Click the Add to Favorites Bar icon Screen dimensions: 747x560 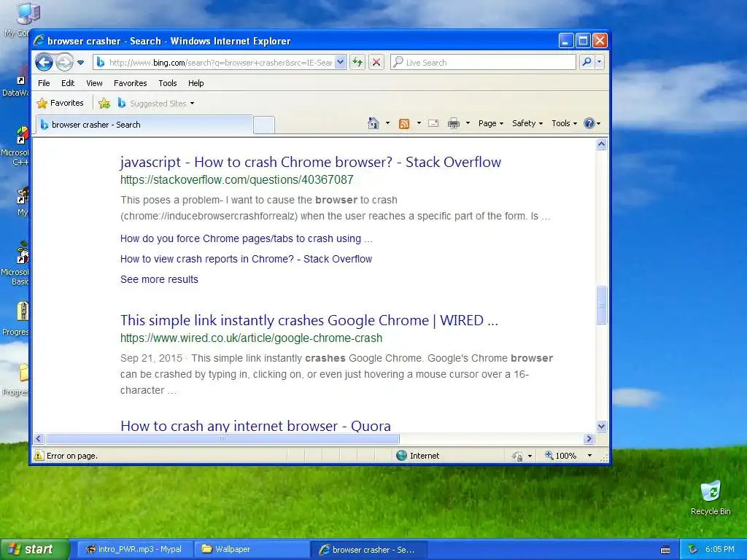pos(104,103)
